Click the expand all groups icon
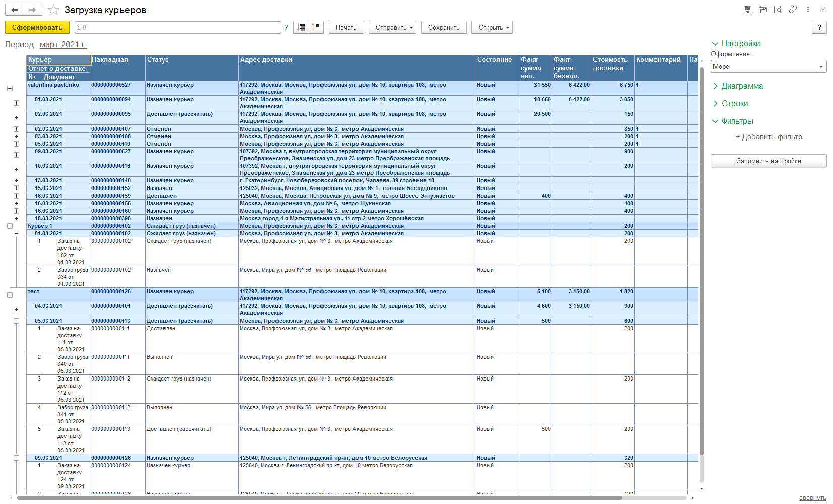 301,27
